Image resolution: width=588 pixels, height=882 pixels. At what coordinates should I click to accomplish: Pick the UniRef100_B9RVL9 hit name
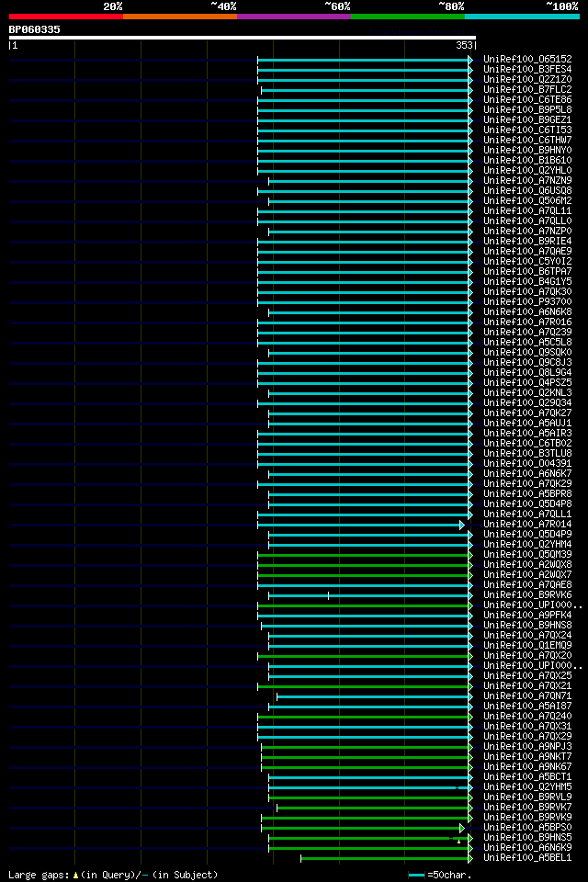pyautogui.click(x=527, y=798)
